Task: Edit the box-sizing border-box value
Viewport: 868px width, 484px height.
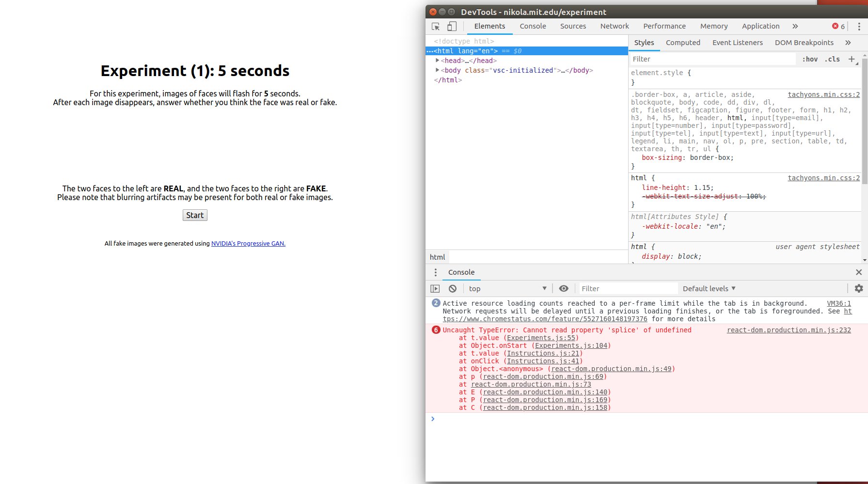Action: (x=710, y=157)
